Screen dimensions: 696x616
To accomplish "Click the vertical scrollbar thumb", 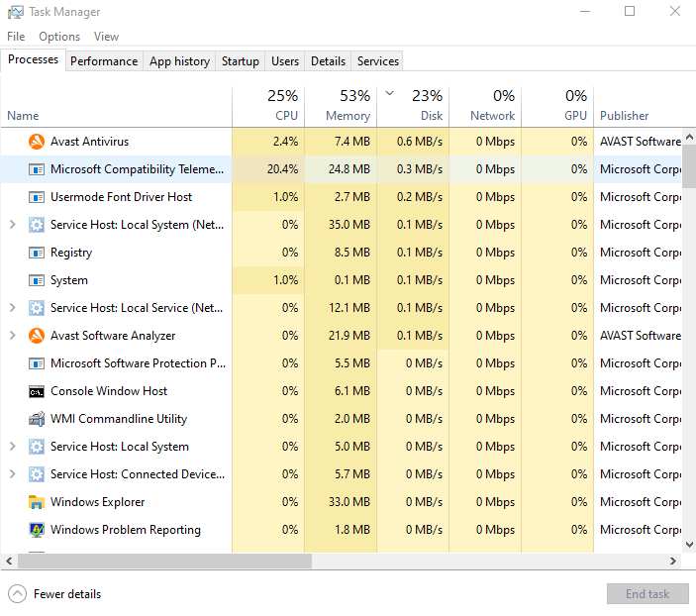I will click(689, 166).
